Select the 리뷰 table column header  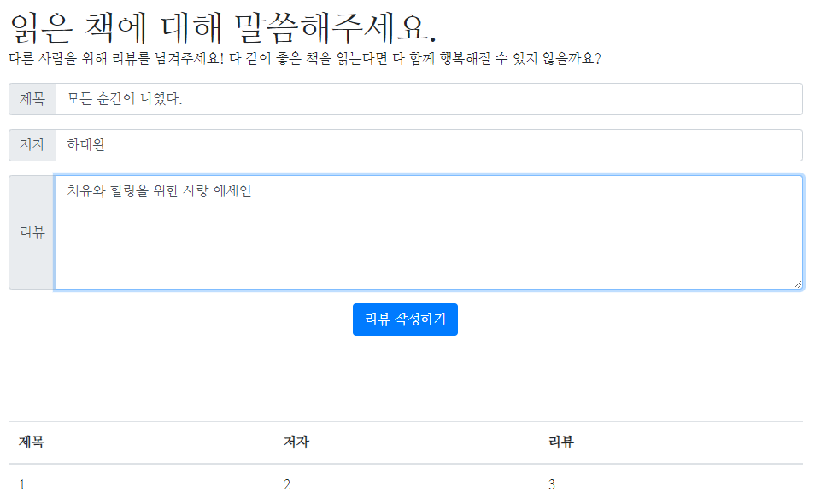(x=670, y=442)
